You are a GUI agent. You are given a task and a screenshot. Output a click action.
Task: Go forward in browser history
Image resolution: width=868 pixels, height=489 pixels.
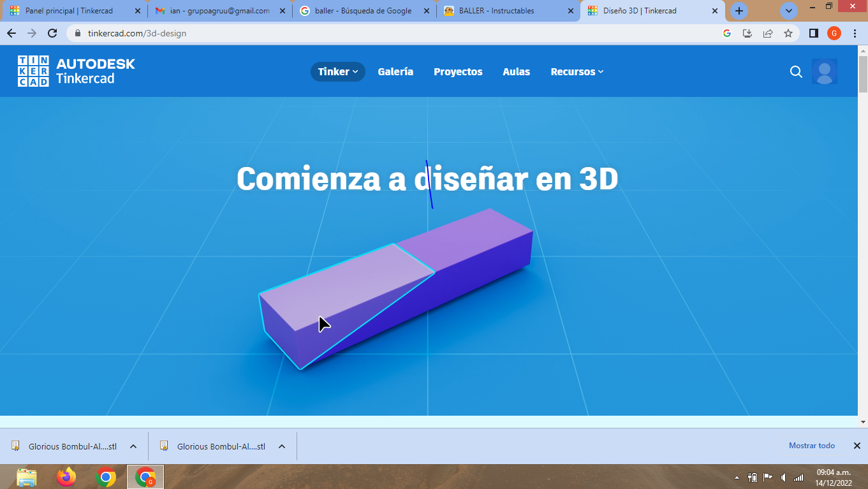tap(32, 33)
